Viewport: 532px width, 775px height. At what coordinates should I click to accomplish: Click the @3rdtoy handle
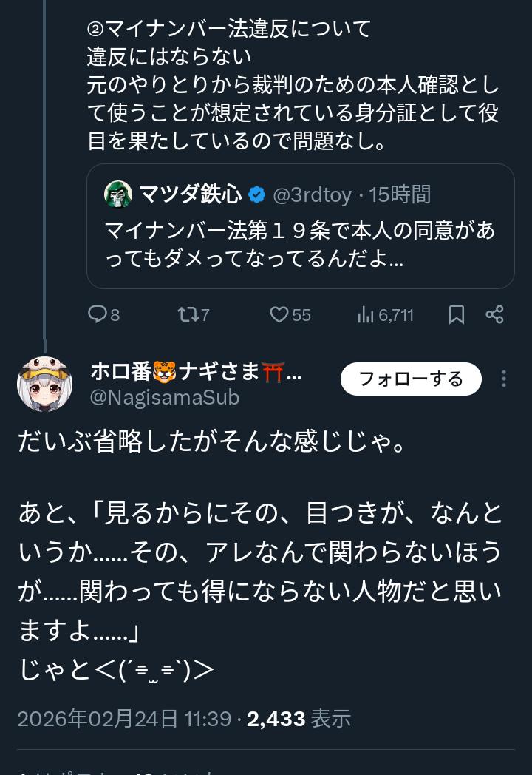click(x=313, y=194)
